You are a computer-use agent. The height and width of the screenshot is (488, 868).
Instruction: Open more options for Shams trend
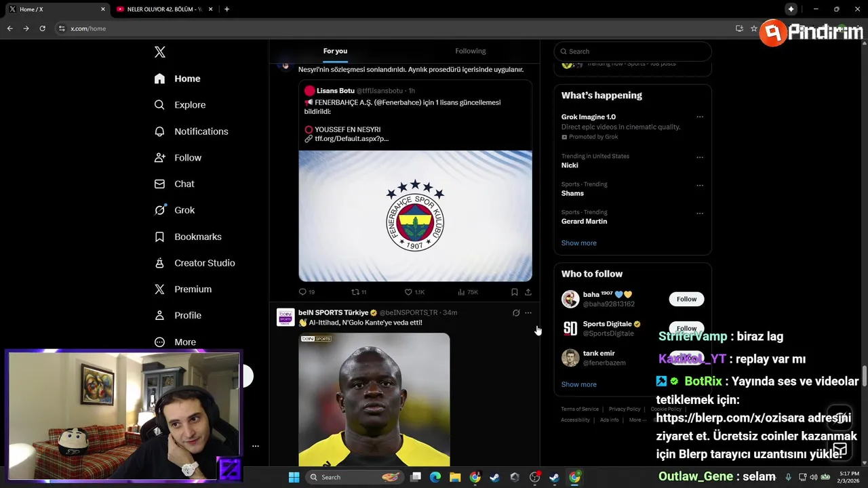[700, 185]
